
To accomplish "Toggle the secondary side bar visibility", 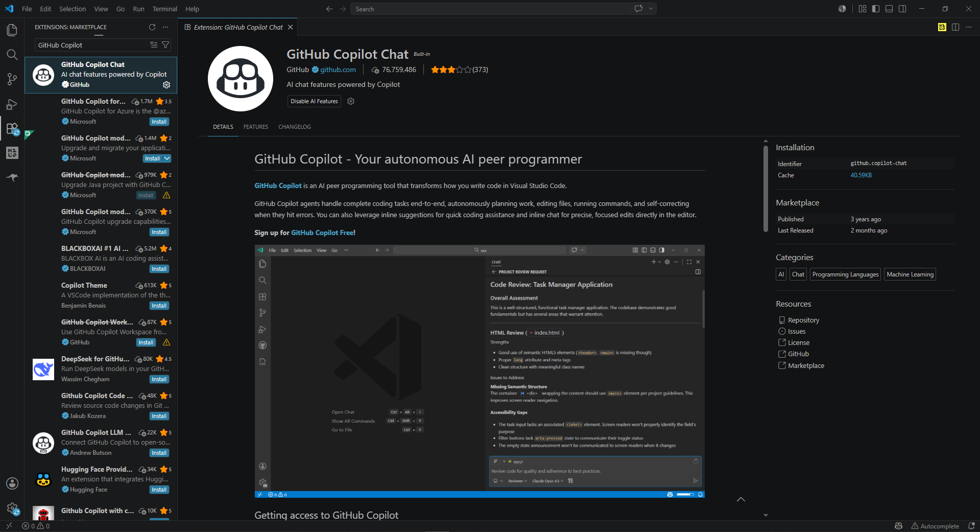I will (x=902, y=9).
